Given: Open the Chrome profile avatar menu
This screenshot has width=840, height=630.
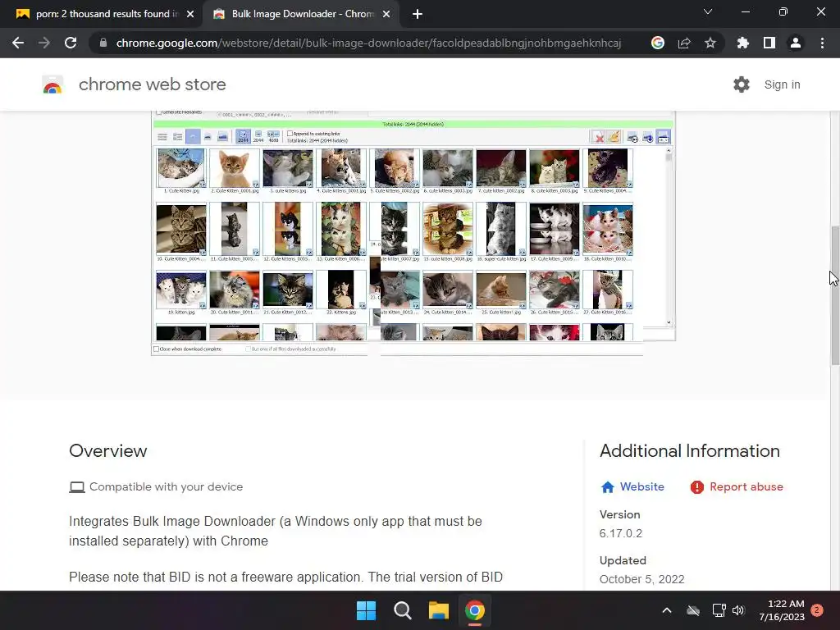Looking at the screenshot, I should pos(796,43).
